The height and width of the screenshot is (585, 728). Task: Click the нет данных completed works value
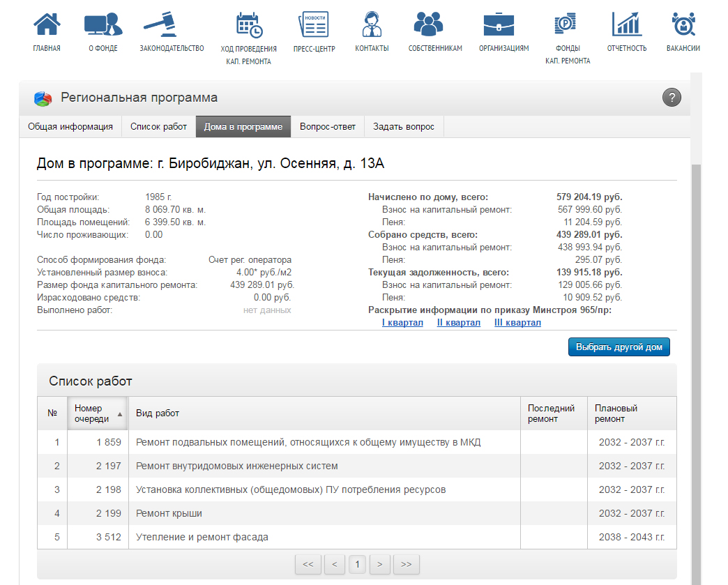(x=267, y=310)
